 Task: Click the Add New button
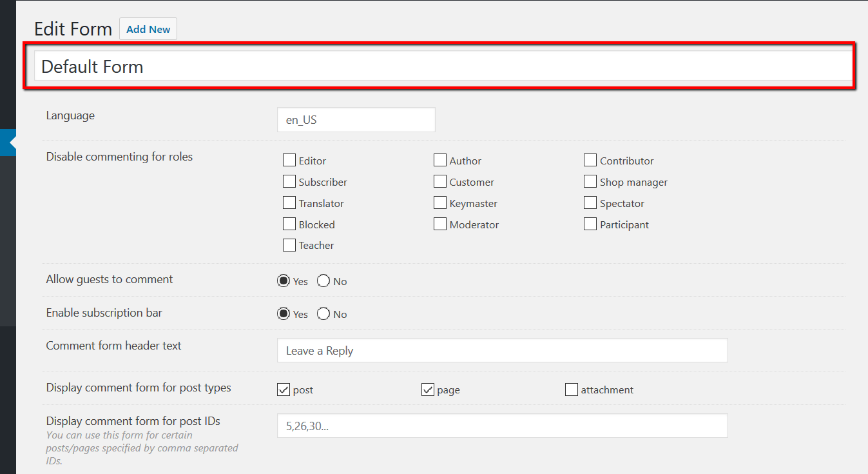[148, 29]
